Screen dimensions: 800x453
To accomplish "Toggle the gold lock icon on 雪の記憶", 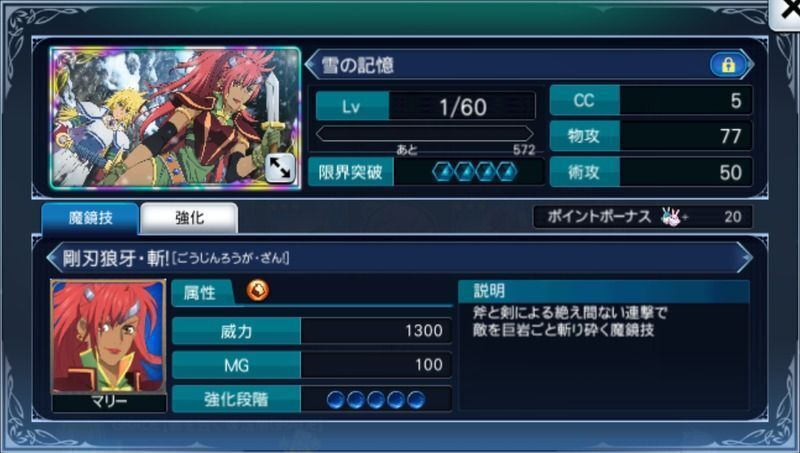I will [x=728, y=65].
